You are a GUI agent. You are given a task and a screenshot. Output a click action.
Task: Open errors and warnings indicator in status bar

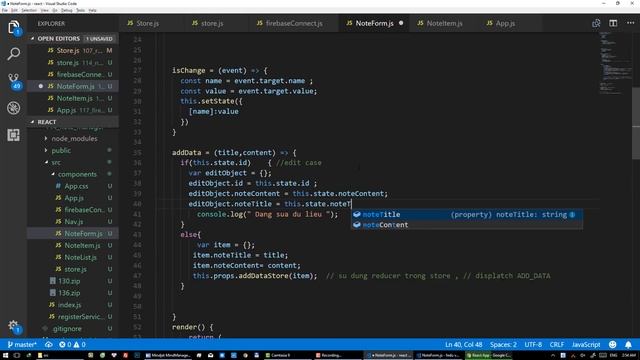[x=72, y=344]
